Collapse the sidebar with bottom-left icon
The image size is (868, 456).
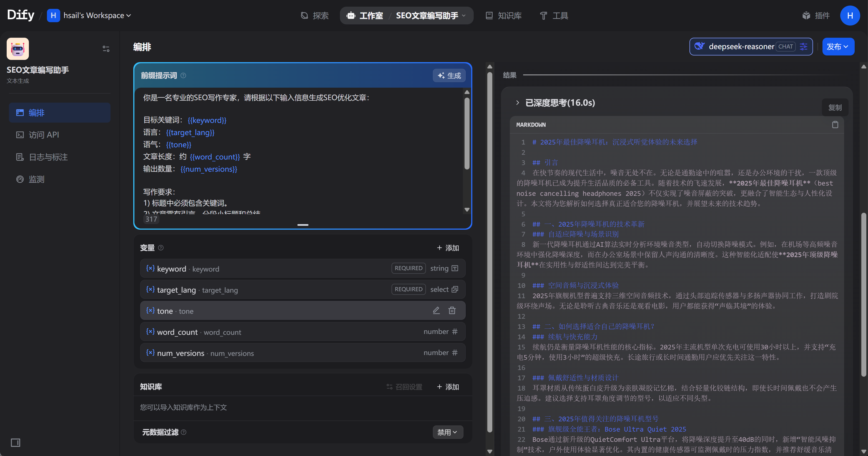coord(16,442)
